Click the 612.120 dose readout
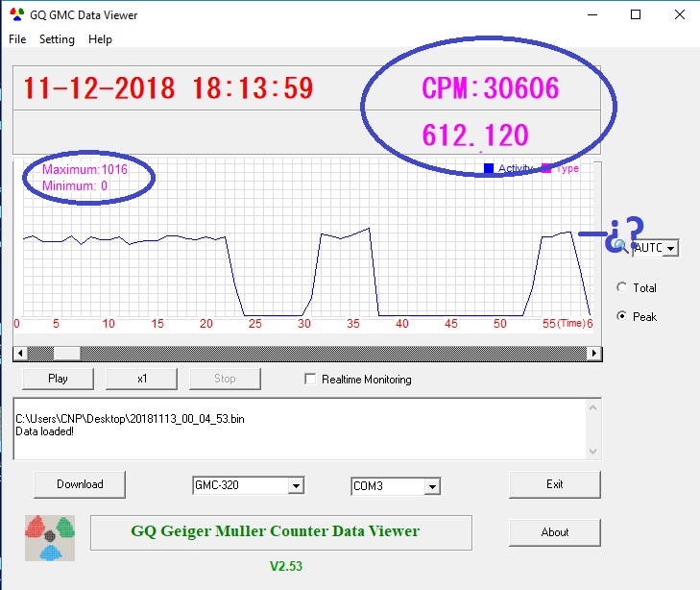700x590 pixels. (475, 135)
